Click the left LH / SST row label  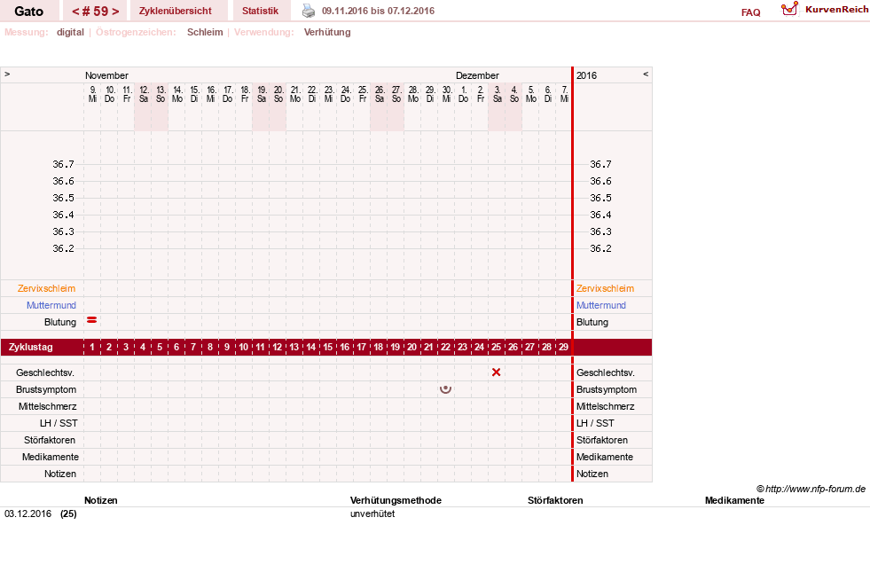pyautogui.click(x=59, y=423)
